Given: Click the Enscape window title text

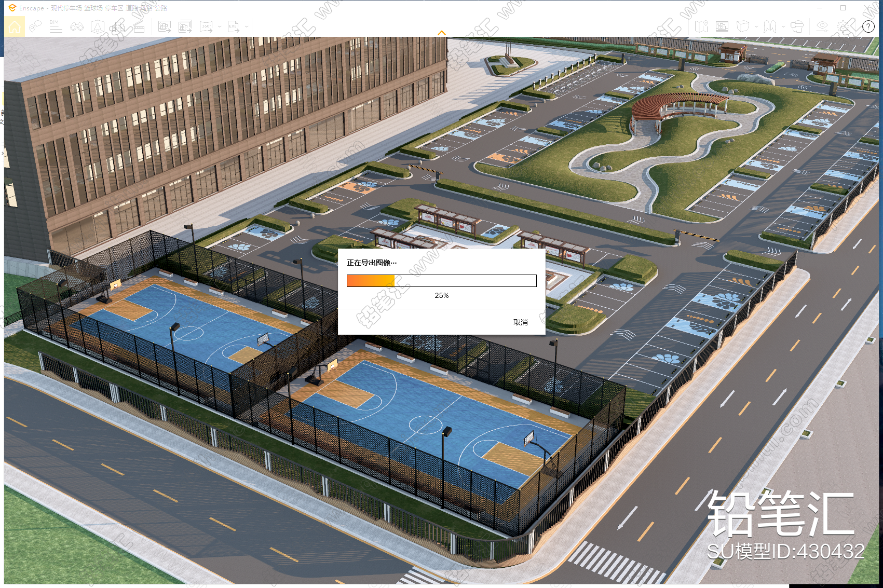Looking at the screenshot, I should 93,8.
